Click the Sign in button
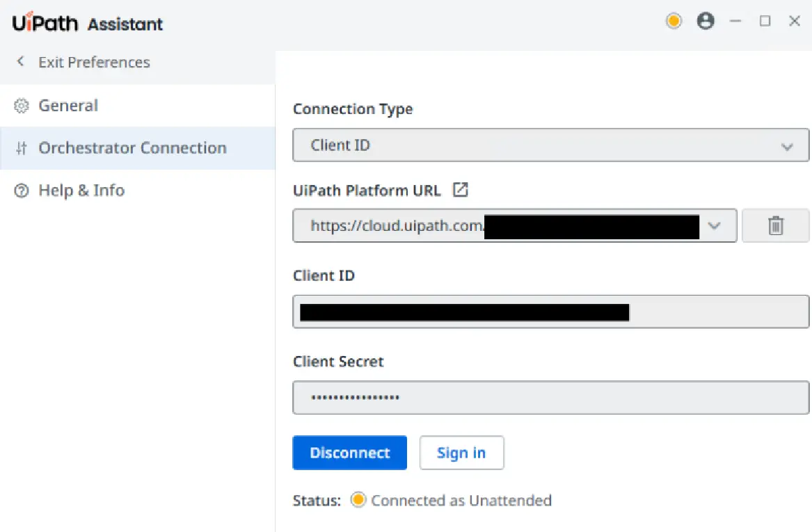812x532 pixels. pyautogui.click(x=461, y=453)
